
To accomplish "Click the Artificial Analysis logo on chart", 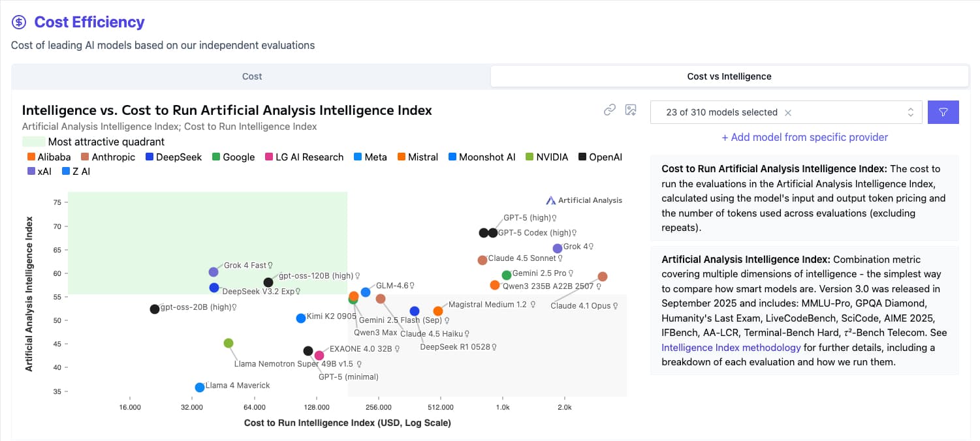I will pos(584,200).
